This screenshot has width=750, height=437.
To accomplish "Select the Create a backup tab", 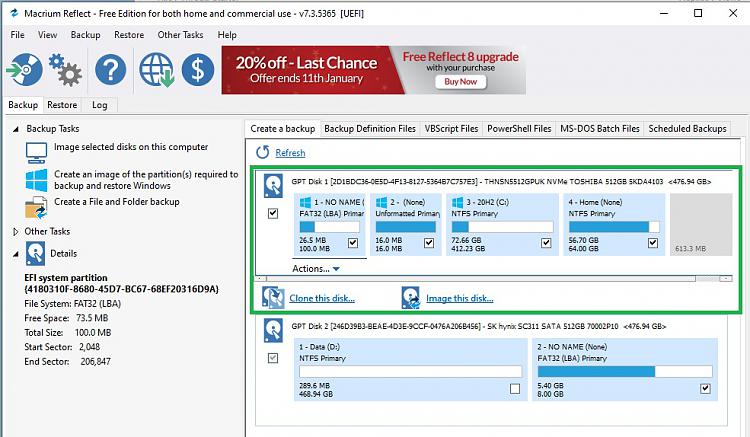I will tap(283, 129).
